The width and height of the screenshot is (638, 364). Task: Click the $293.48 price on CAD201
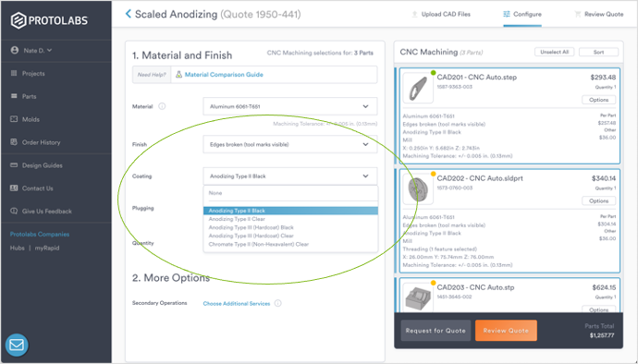click(603, 78)
